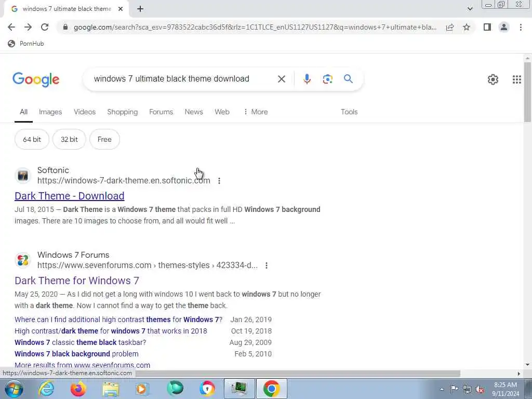Screen dimensions: 532x399
Task: Open Google quick settings gear
Action: [x=493, y=79]
